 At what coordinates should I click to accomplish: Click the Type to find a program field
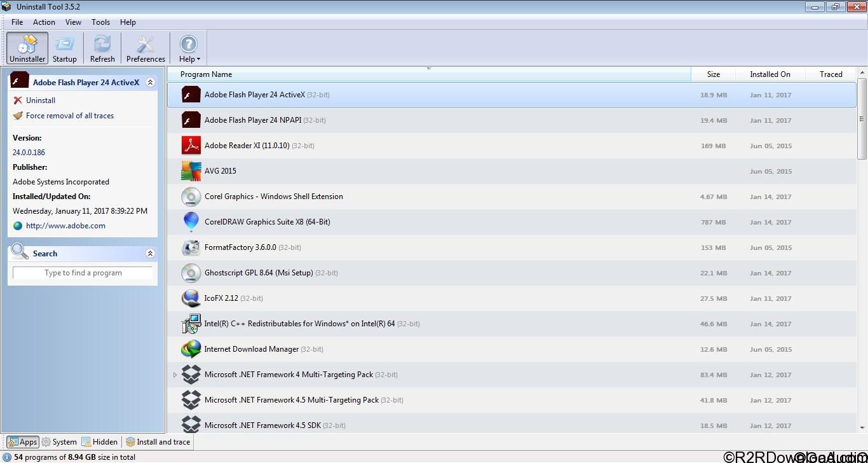(83, 273)
